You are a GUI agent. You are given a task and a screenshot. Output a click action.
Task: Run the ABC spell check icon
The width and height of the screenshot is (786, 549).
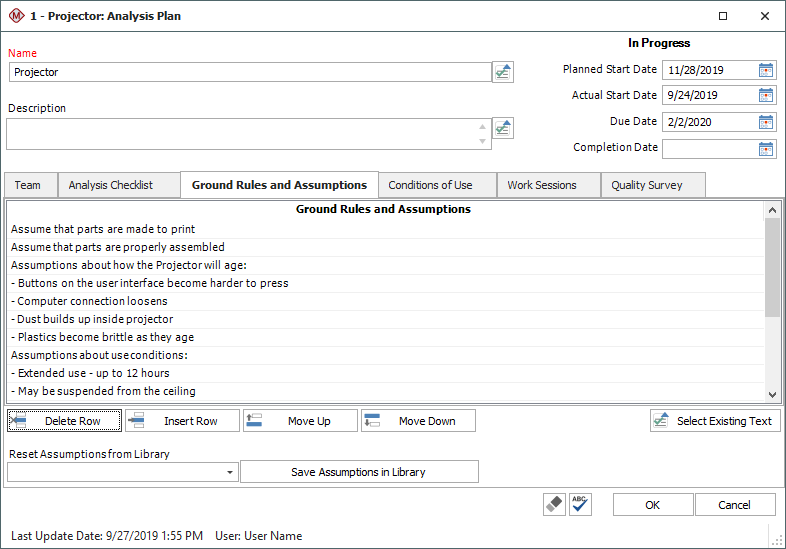(x=581, y=505)
